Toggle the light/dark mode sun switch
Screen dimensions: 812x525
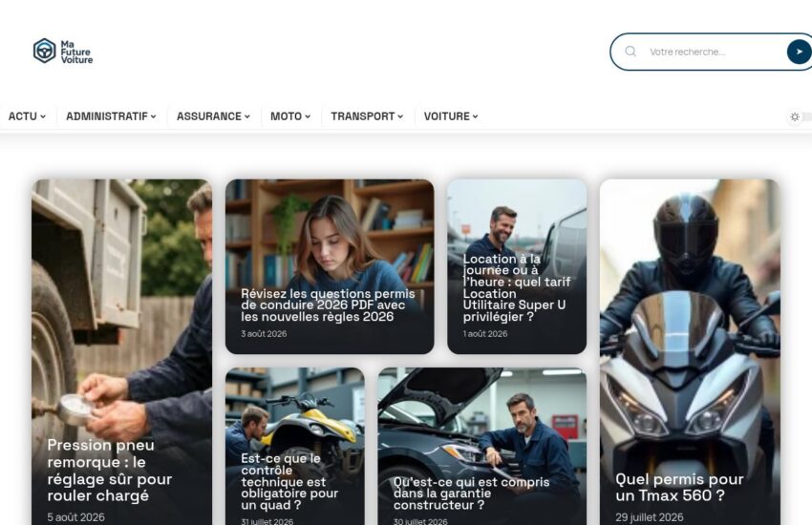(x=795, y=116)
